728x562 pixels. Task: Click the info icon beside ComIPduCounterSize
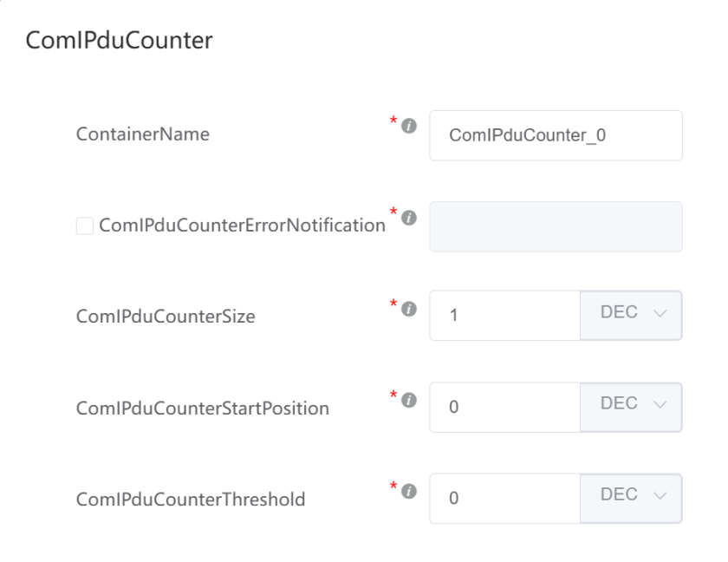point(408,309)
